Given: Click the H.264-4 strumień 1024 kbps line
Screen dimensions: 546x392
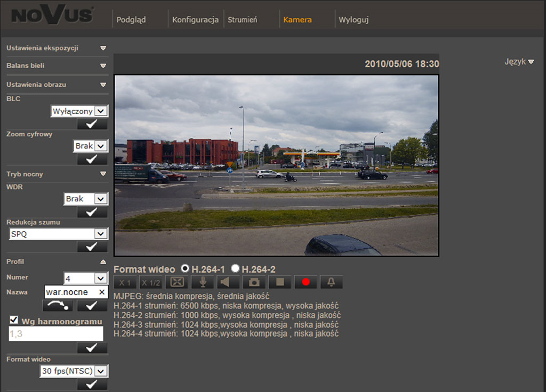Looking at the screenshot, I should 226,333.
